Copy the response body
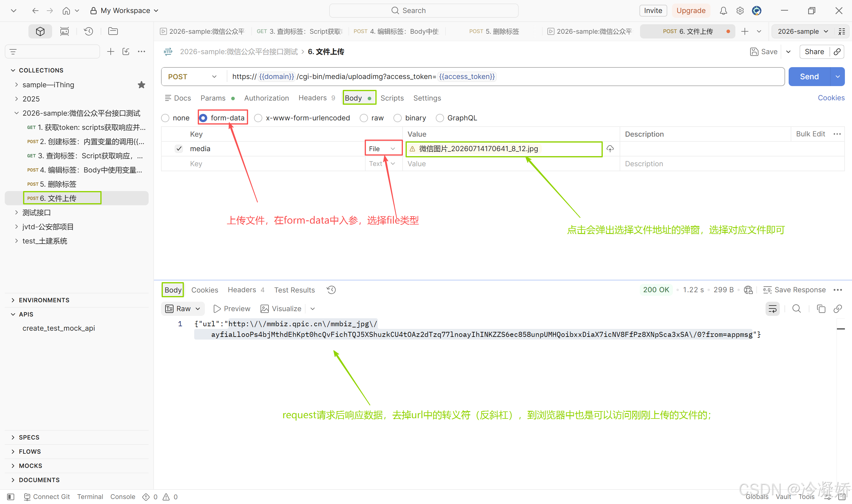 (821, 309)
